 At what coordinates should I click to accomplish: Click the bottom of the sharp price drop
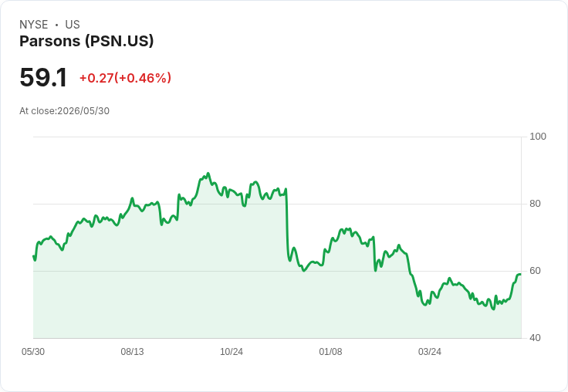pos(289,261)
